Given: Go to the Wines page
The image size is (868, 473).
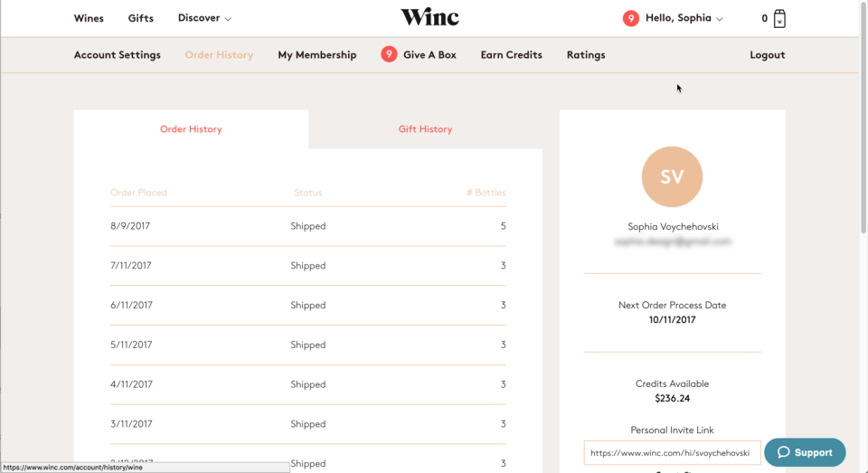Looking at the screenshot, I should [x=89, y=18].
